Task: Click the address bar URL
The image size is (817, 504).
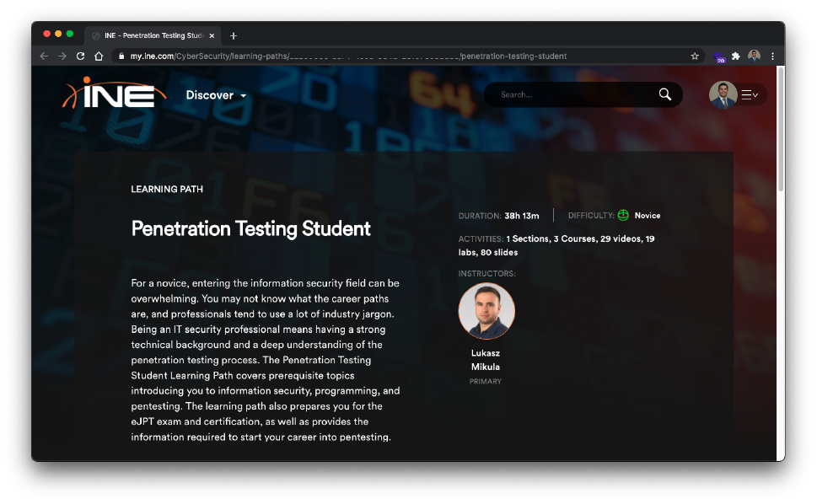Action: point(348,56)
